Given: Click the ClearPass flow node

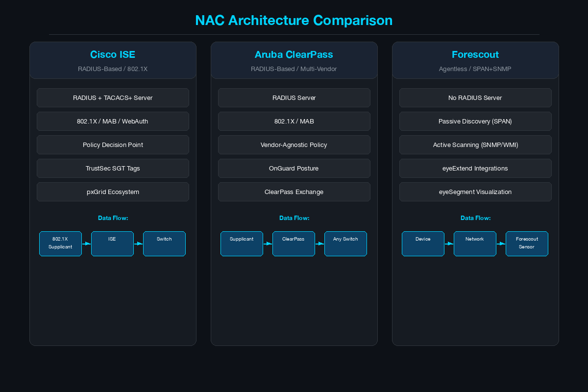Looking at the screenshot, I should click(294, 244).
